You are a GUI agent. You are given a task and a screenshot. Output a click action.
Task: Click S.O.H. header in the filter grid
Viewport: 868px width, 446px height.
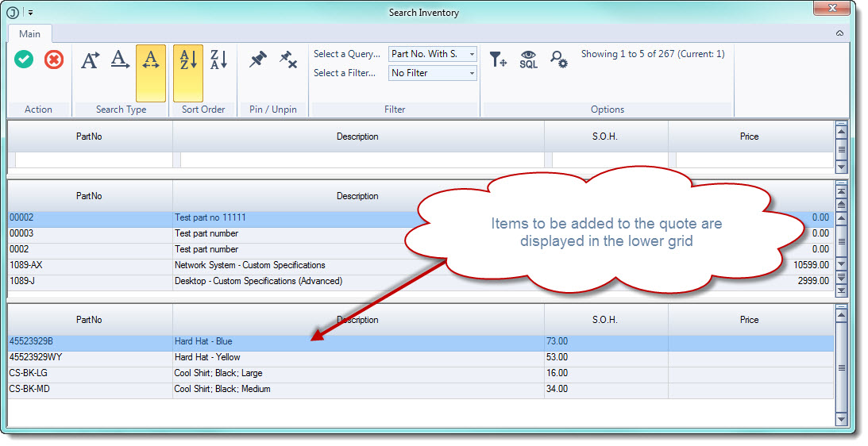coord(606,136)
